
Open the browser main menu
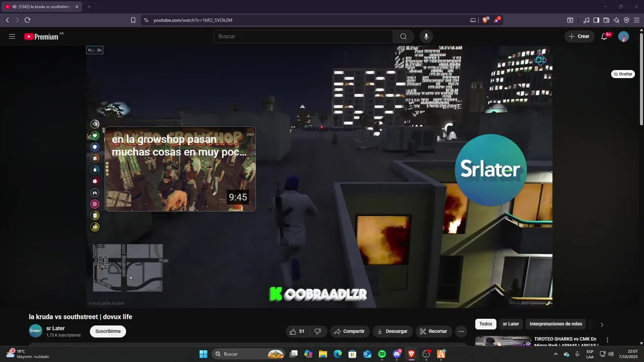637,20
